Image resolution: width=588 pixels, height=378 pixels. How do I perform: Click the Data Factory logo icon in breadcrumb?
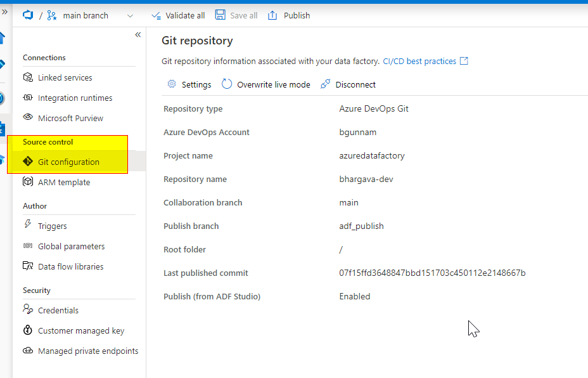pyautogui.click(x=28, y=15)
